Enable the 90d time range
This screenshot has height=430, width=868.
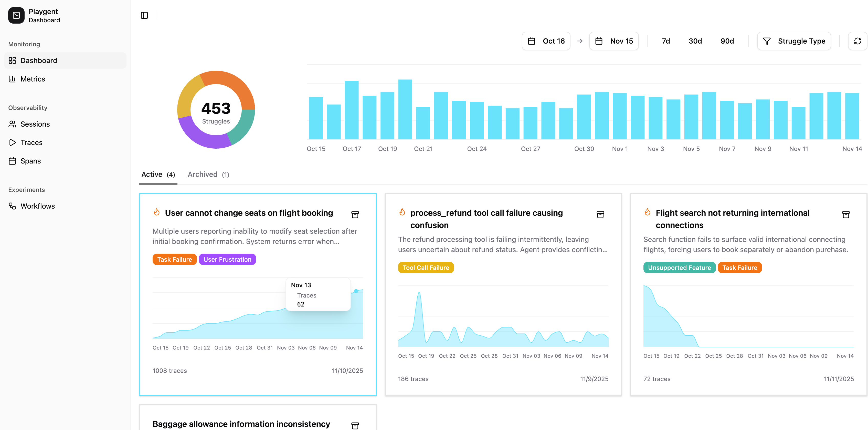coord(727,41)
